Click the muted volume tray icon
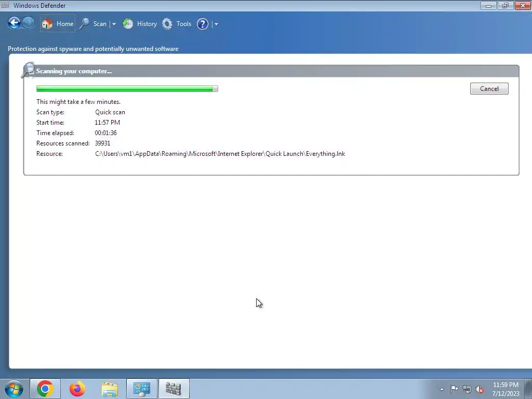The image size is (532, 399). click(x=480, y=389)
